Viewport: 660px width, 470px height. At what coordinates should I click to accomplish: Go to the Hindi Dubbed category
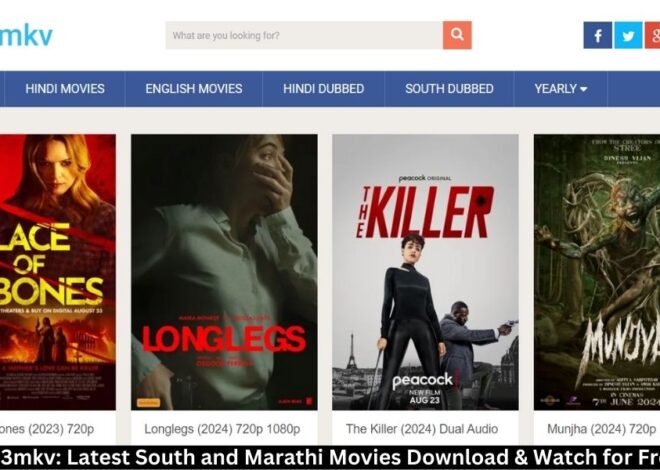coord(323,89)
